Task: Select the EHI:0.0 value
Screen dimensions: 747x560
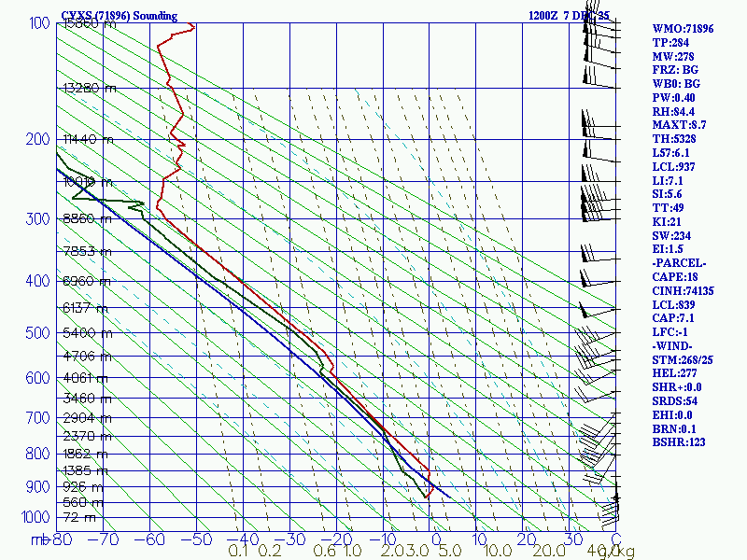Action: click(x=671, y=414)
